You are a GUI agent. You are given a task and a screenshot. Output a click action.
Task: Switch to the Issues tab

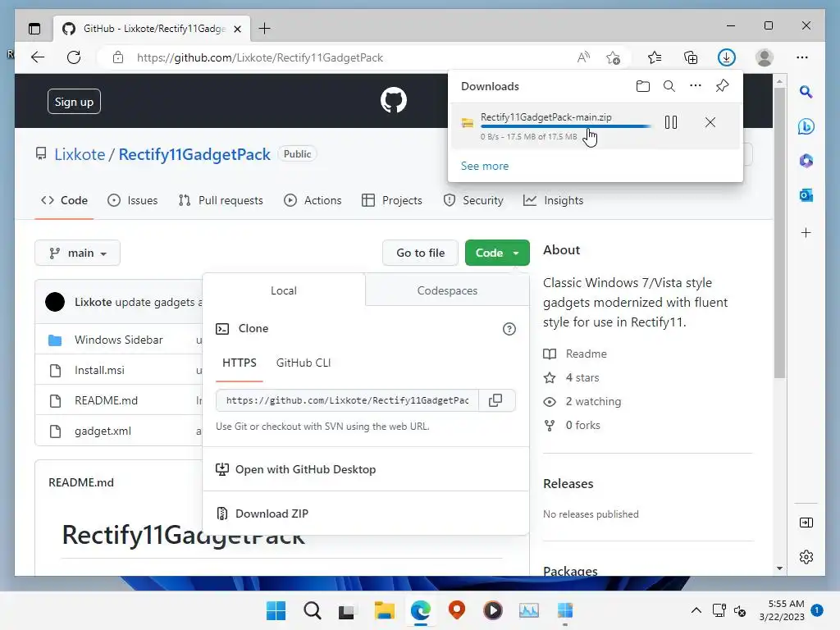click(x=133, y=200)
